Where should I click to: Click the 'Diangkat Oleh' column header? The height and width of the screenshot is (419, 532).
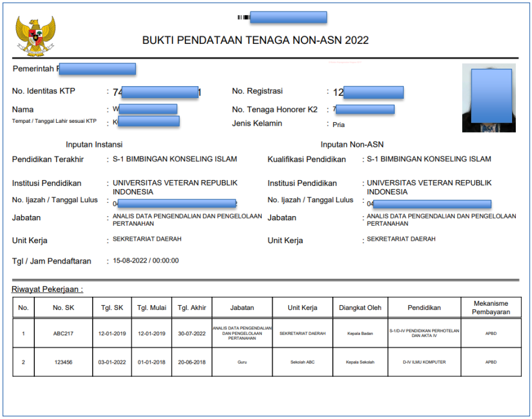360,308
